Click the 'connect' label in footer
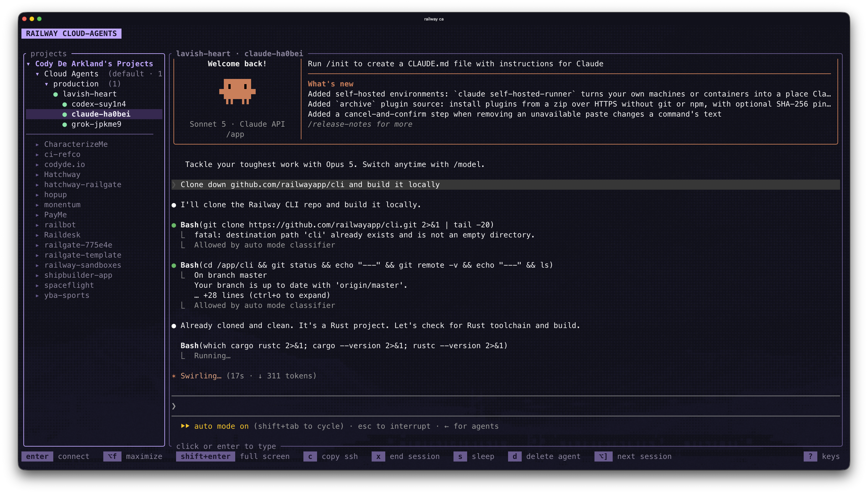Viewport: 868px width, 494px height. tap(74, 457)
